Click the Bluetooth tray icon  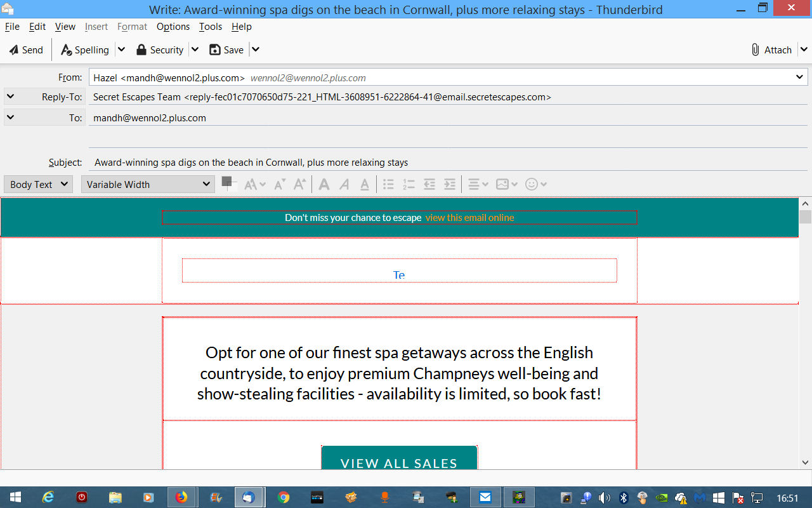coord(624,498)
